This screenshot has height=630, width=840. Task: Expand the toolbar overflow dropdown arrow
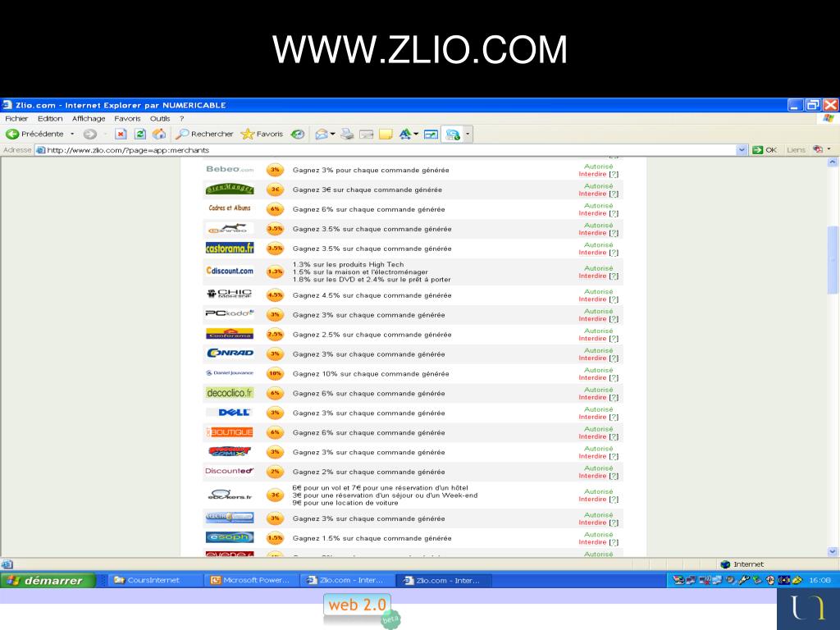(468, 134)
